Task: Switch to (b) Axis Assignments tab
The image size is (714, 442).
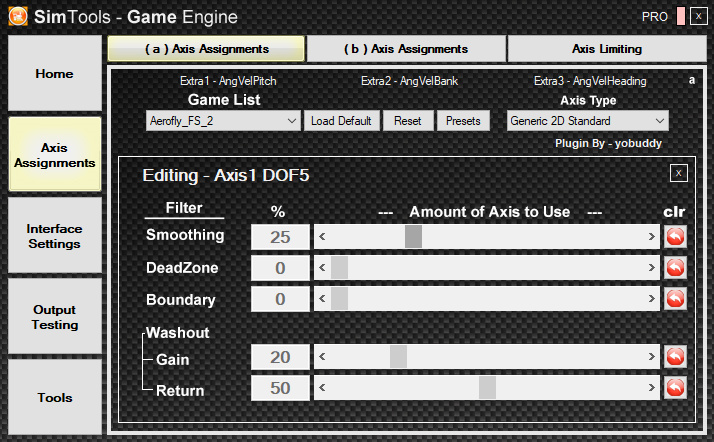Action: click(406, 49)
